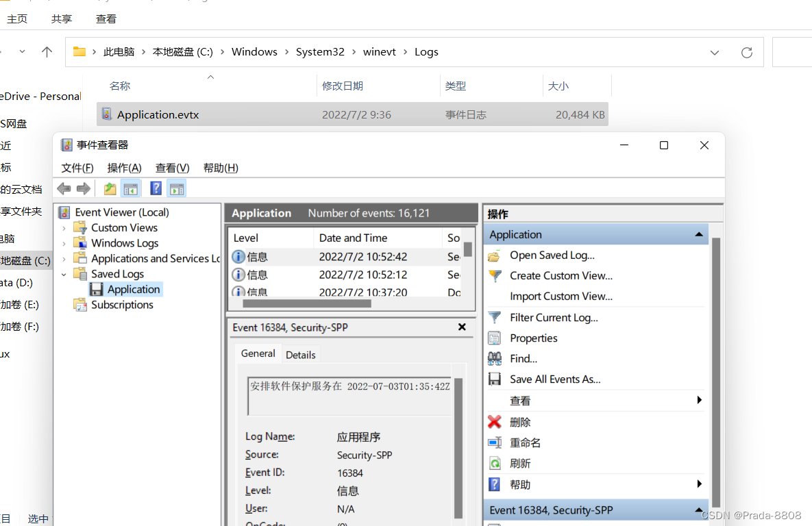Click the Custom Views folder icon
The width and height of the screenshot is (812, 526).
tap(80, 227)
